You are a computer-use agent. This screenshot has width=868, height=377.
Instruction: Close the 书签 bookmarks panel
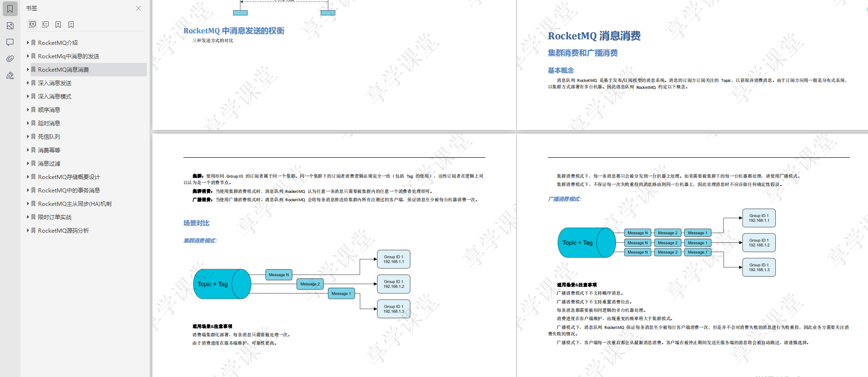point(138,8)
